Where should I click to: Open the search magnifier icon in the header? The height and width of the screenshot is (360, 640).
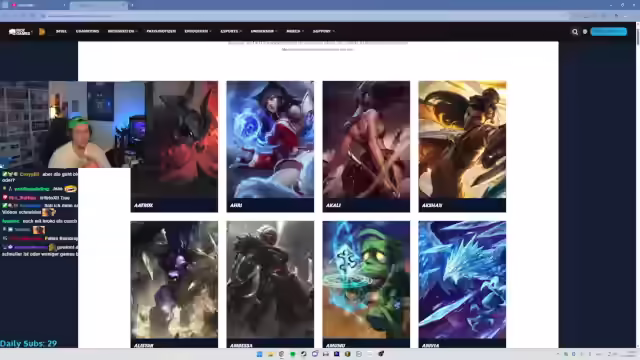[x=575, y=31]
